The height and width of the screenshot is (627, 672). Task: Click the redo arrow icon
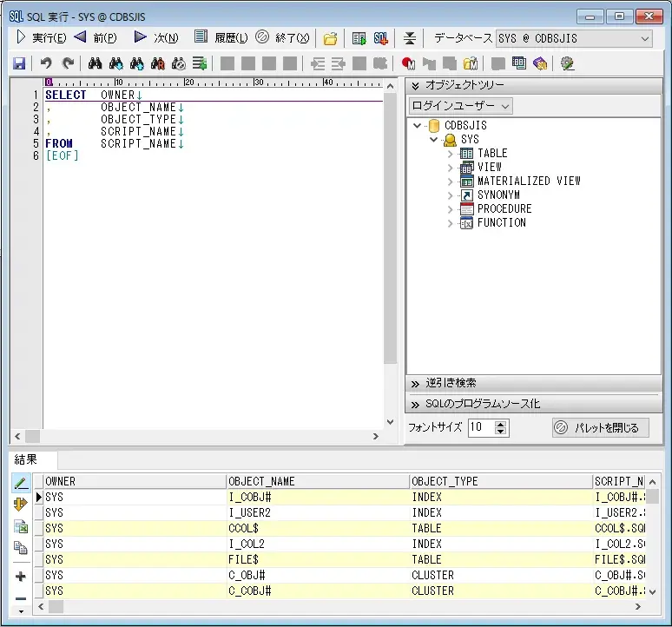pyautogui.click(x=68, y=63)
